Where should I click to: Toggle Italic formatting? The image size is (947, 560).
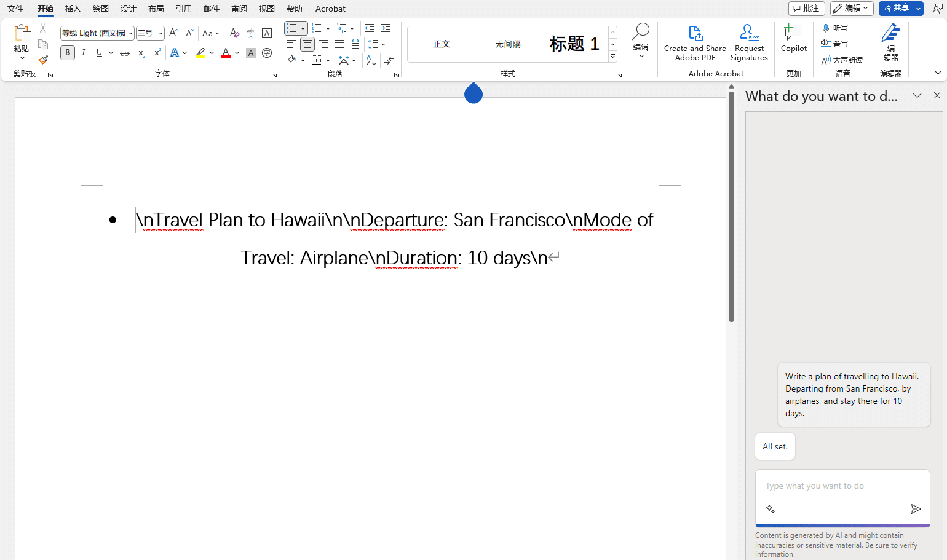coord(84,53)
